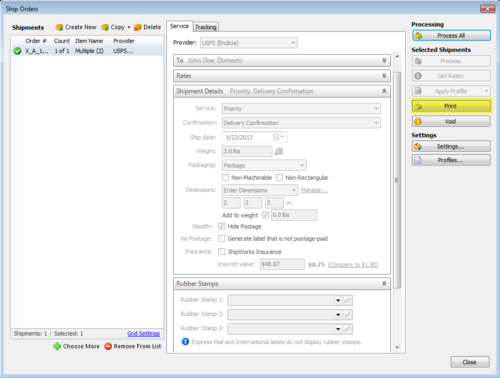Image resolution: width=500 pixels, height=378 pixels.
Task: Toggle the Add to weight checkbox
Action: [266, 215]
